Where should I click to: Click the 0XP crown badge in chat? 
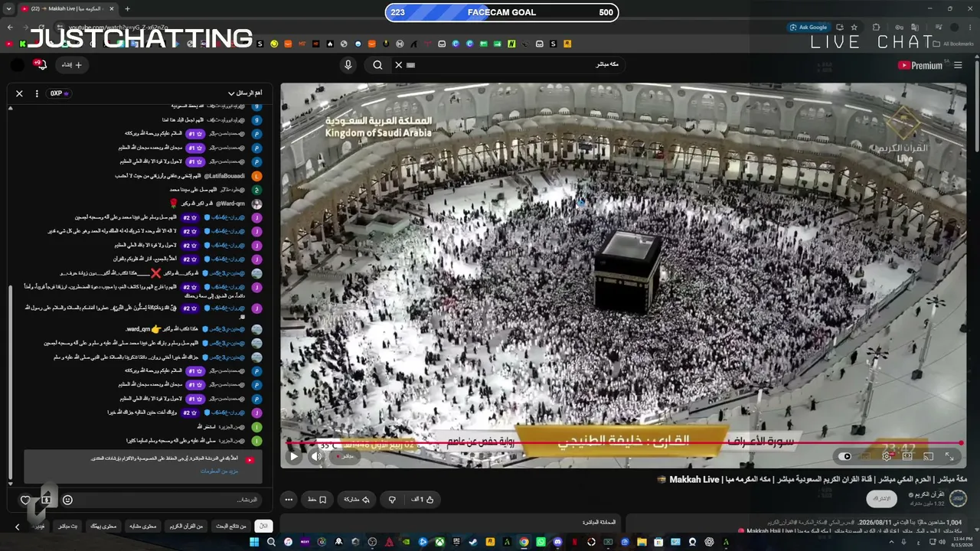click(x=60, y=93)
